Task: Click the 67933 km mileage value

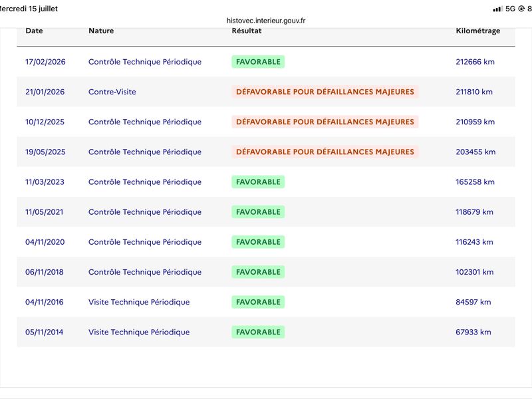Action: (x=473, y=332)
